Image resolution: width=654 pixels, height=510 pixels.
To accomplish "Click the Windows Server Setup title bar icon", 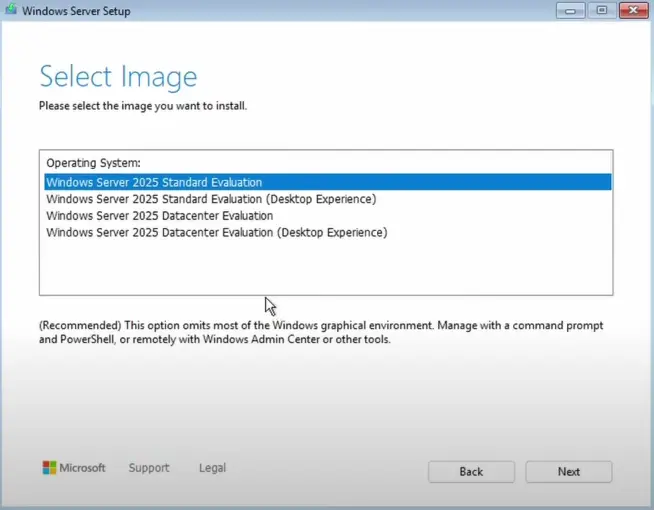I will point(10,11).
